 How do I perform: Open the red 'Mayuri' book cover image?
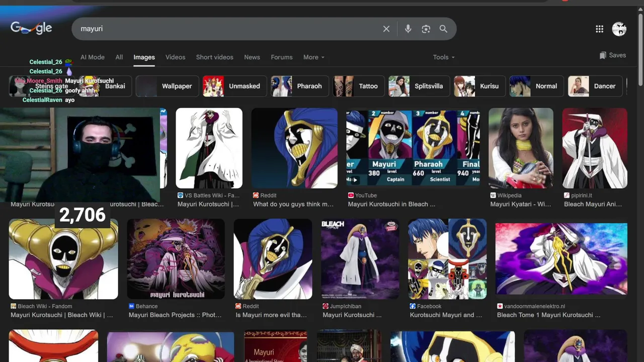(276, 346)
